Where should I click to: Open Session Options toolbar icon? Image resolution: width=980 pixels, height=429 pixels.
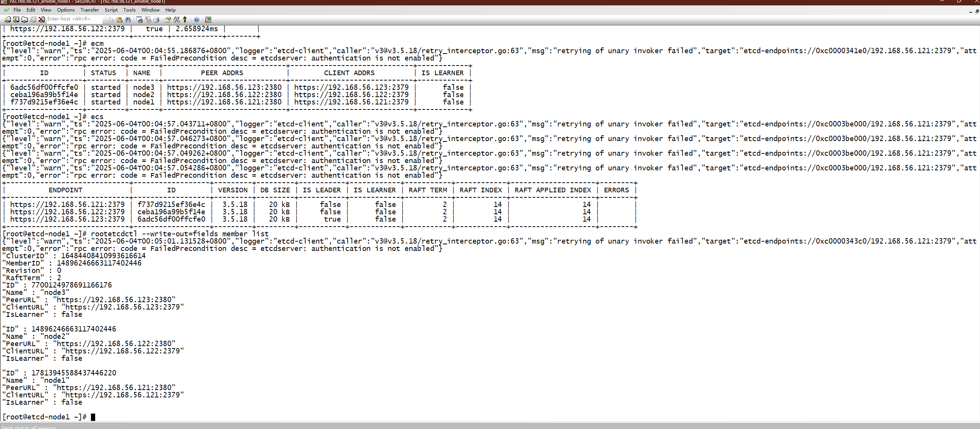coord(168,20)
